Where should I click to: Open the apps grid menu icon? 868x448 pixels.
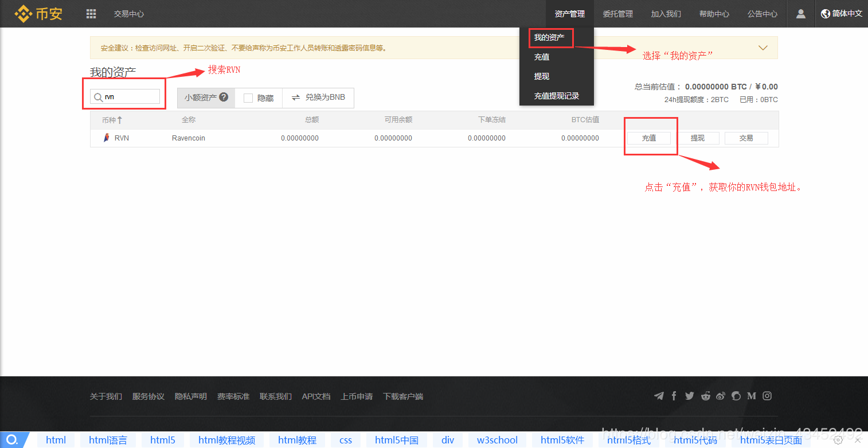pos(91,14)
